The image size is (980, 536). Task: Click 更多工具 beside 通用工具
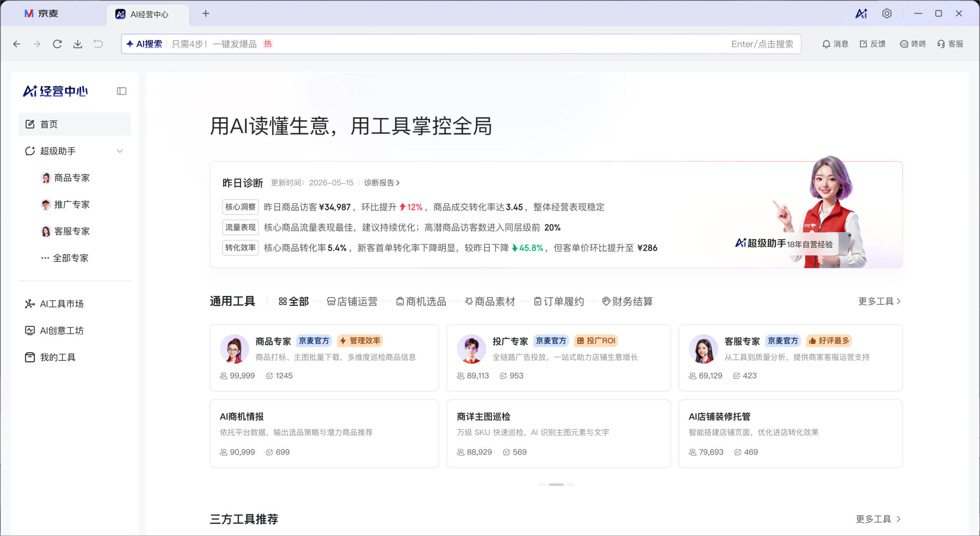879,301
